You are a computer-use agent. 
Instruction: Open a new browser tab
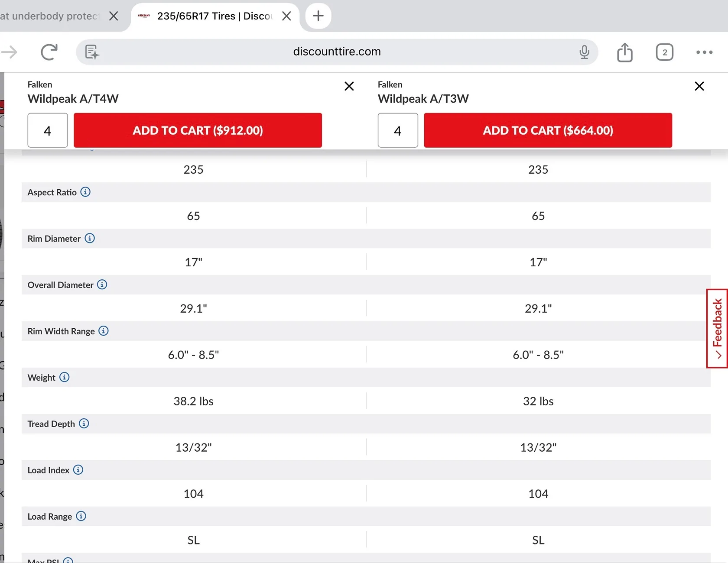318,16
